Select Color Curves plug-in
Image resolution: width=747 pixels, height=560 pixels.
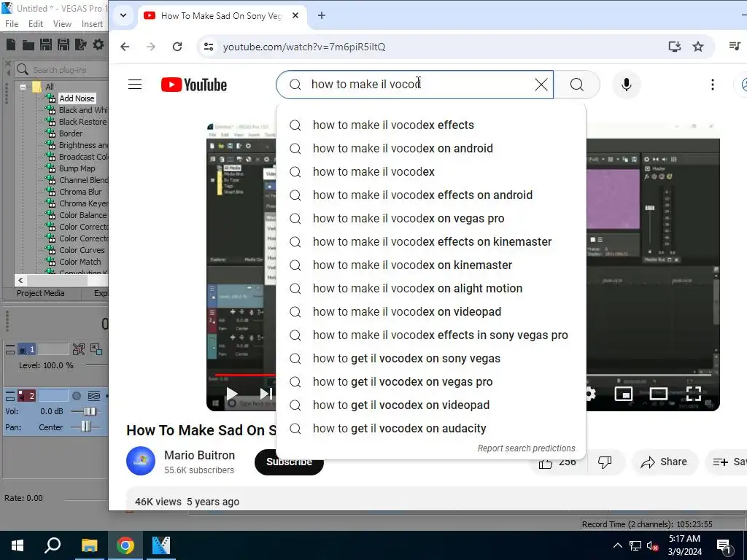click(x=82, y=250)
